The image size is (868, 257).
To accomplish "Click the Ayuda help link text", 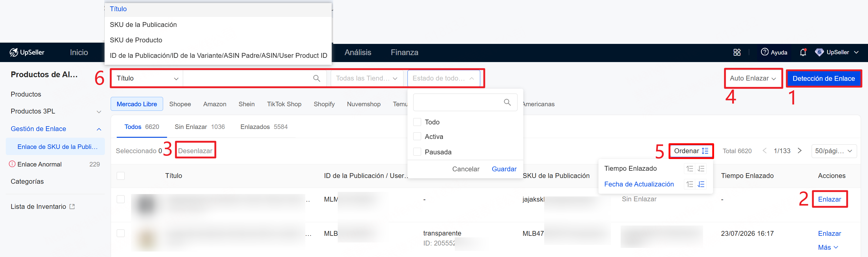I will 779,52.
